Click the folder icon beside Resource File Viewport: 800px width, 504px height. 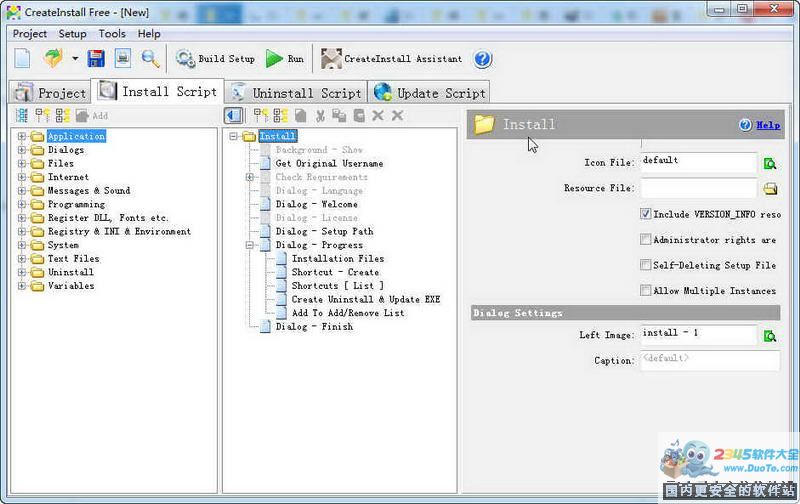(770, 188)
